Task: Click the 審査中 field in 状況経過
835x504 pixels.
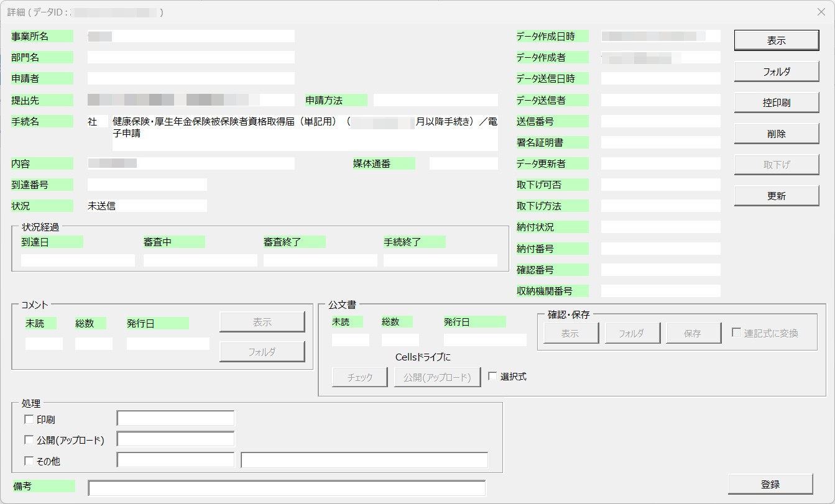Action: pyautogui.click(x=200, y=260)
